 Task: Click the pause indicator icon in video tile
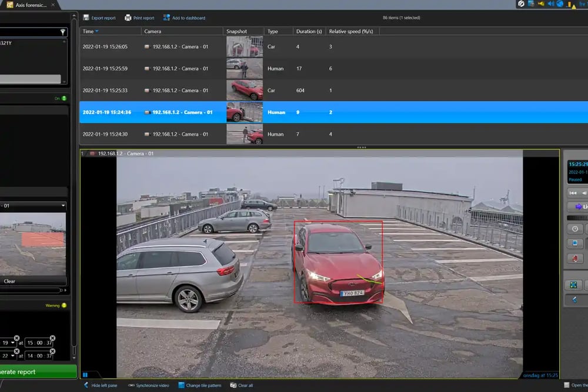click(85, 375)
